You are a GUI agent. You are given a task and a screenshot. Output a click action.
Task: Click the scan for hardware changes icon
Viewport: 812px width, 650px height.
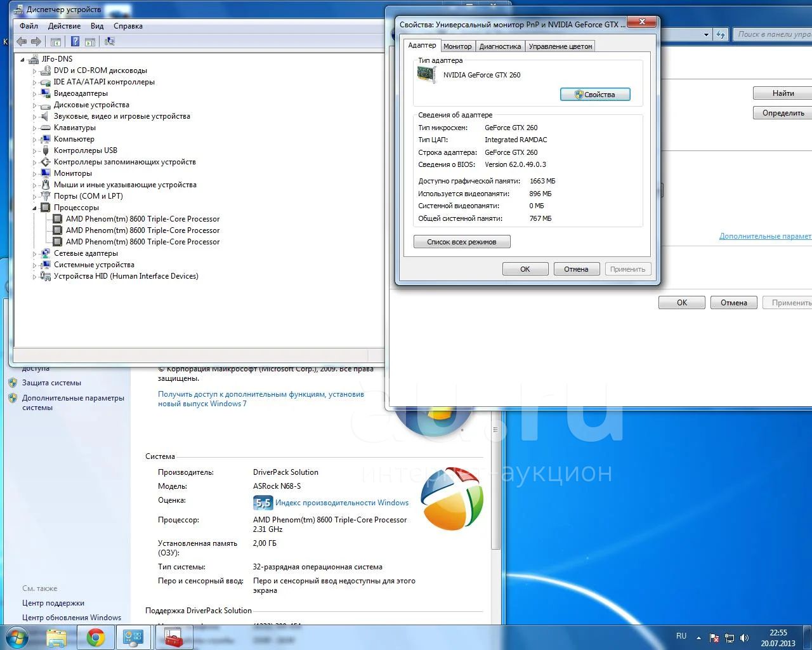110,41
